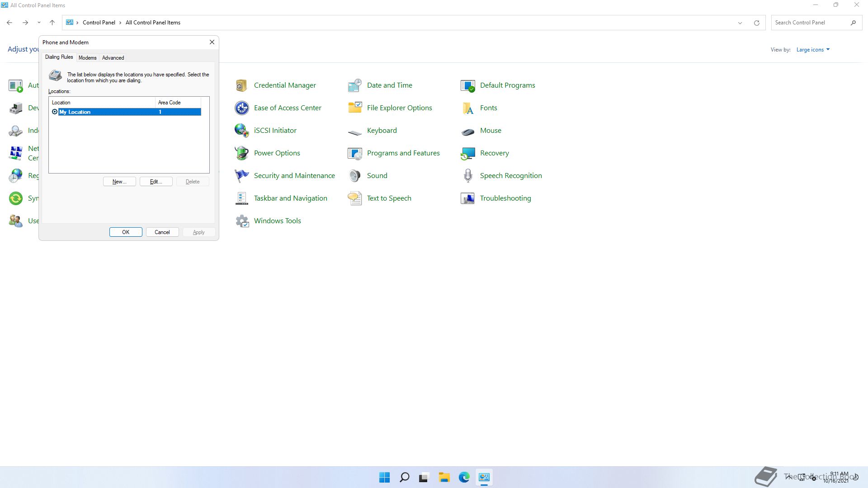
Task: Click the New... button
Action: click(x=119, y=182)
